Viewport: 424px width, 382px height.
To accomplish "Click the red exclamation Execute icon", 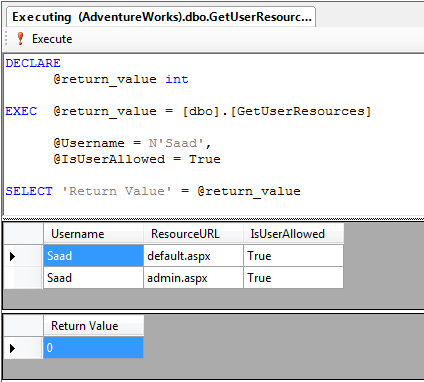I will [x=20, y=39].
